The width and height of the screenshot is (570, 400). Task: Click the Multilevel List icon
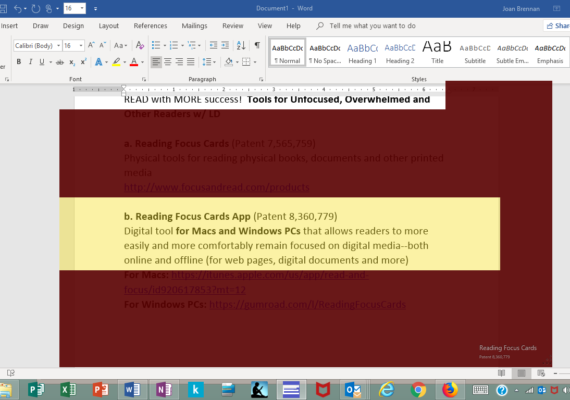(x=192, y=45)
